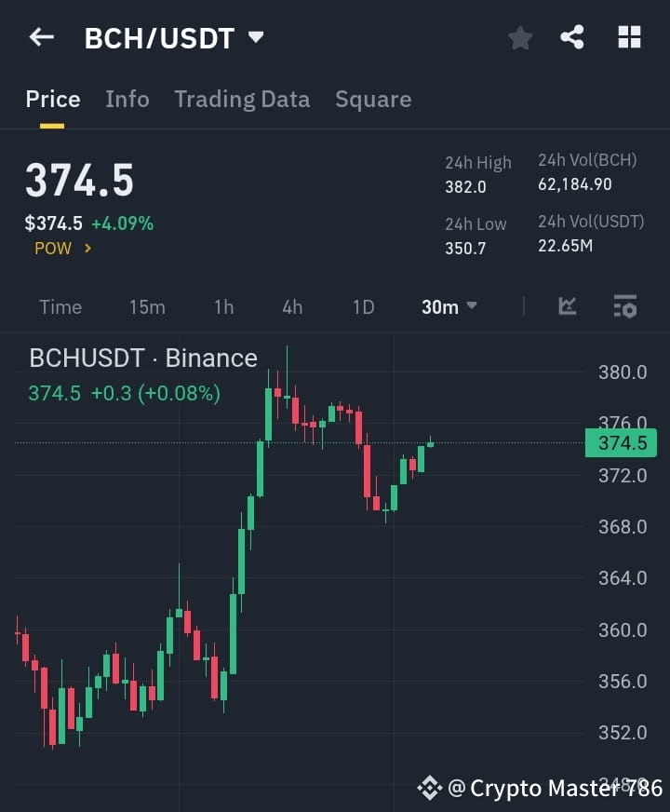
Task: Open the 30m timeframe dropdown
Action: (x=449, y=306)
